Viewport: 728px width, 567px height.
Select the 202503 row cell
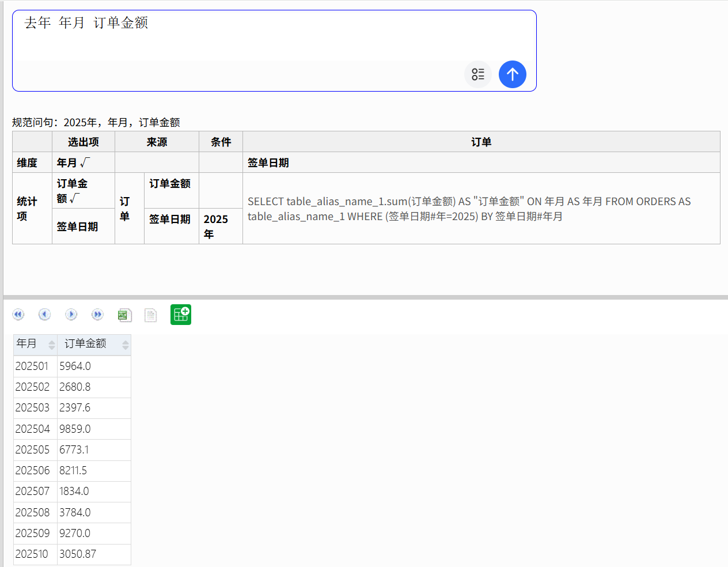[35, 408]
